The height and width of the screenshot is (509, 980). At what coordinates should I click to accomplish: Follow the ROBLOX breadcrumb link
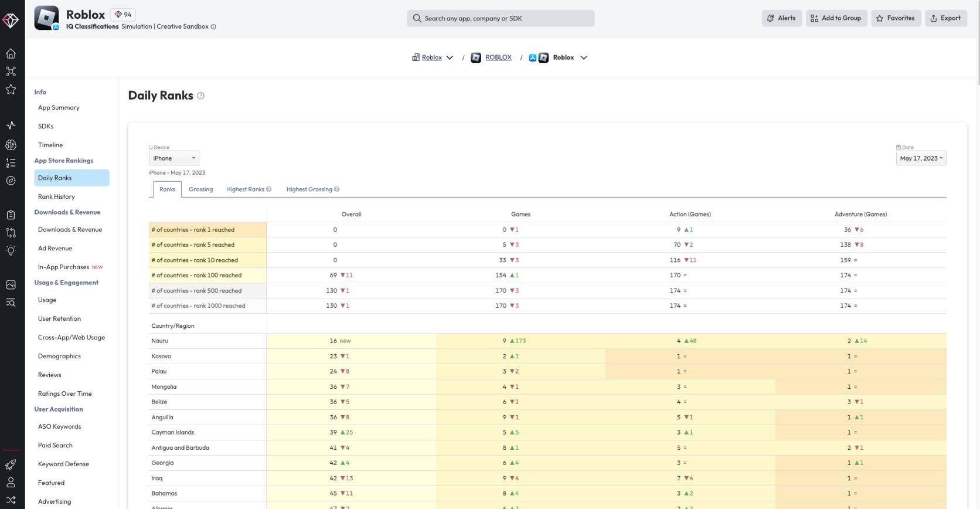pos(498,57)
